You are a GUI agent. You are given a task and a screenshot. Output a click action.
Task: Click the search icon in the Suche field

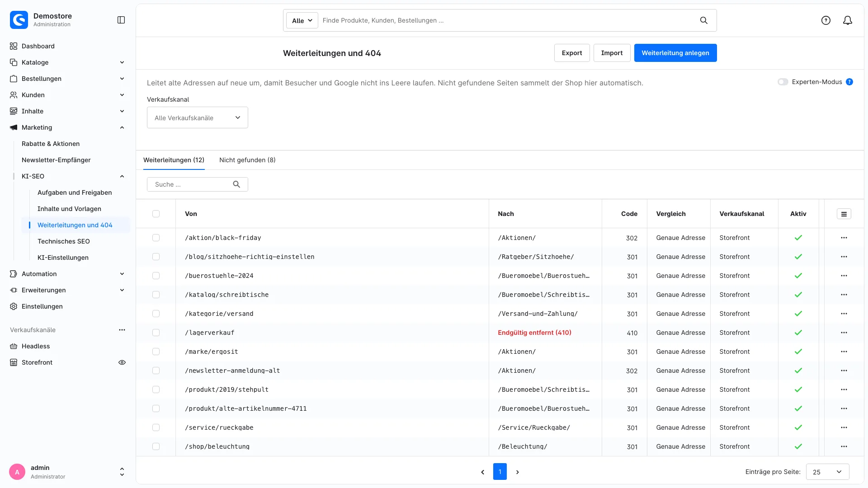pyautogui.click(x=236, y=184)
